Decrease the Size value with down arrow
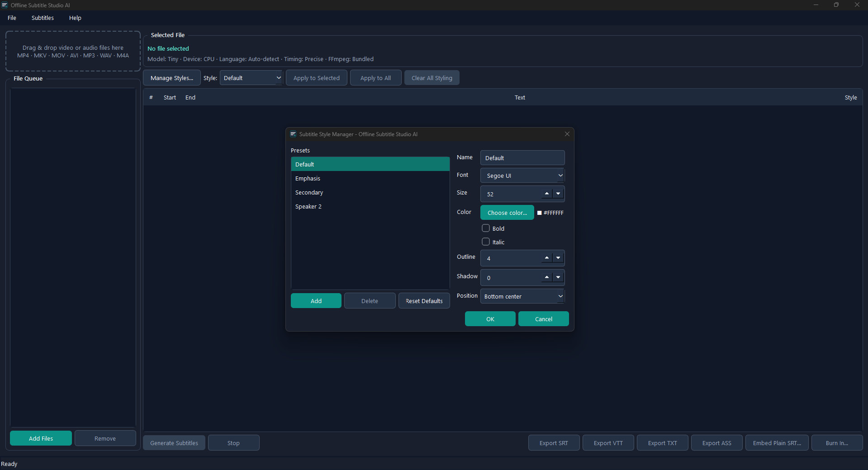The height and width of the screenshot is (470, 868). tap(558, 194)
